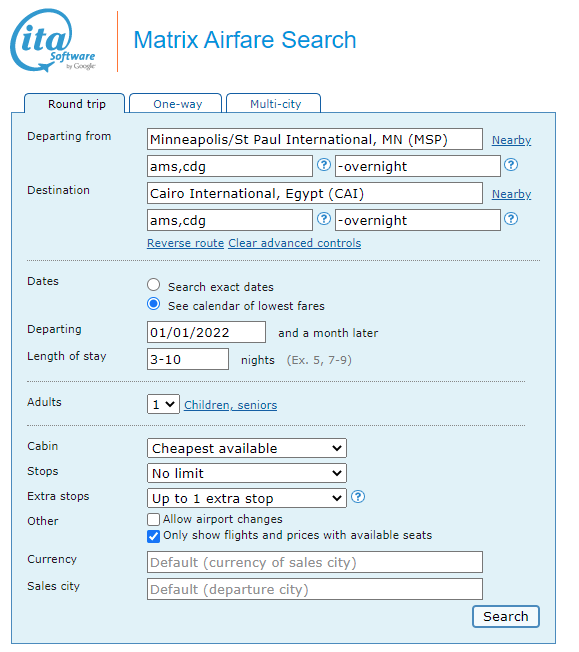This screenshot has height=652, width=579.
Task: Click Clear advanced controls link
Action: point(294,243)
